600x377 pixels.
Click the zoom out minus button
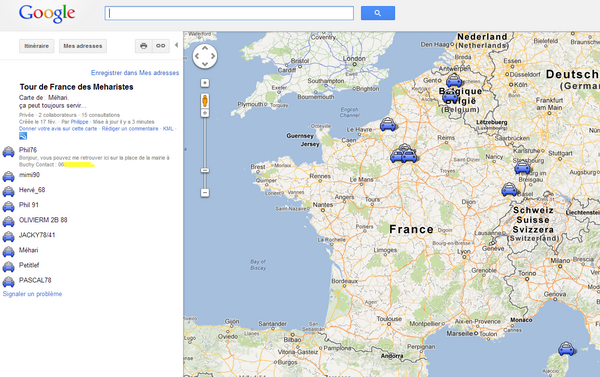point(205,193)
